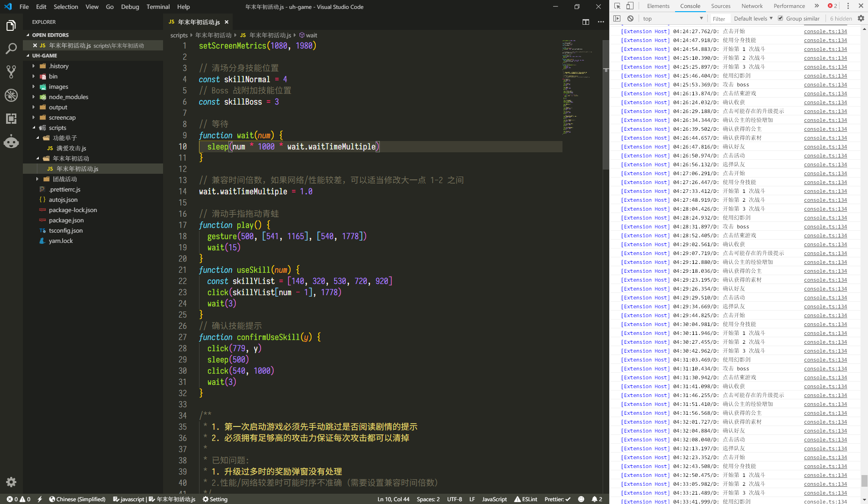
Task: Open Manage gear in activity bar
Action: point(11,482)
